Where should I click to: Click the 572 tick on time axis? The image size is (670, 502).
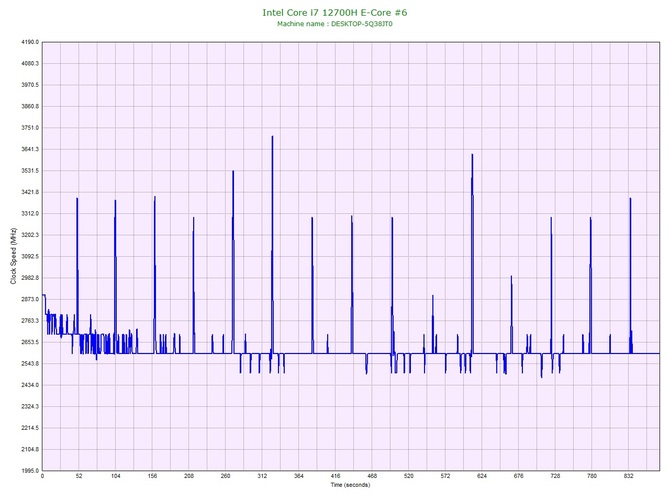click(446, 476)
